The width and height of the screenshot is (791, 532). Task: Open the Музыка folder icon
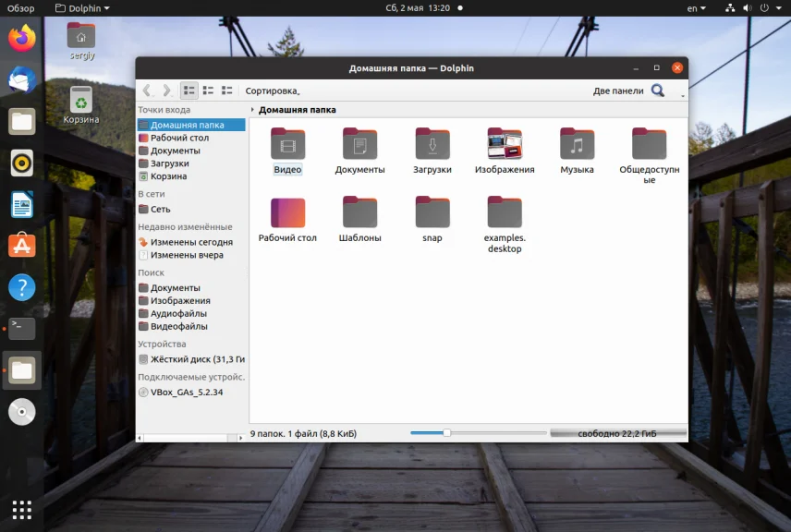577,145
